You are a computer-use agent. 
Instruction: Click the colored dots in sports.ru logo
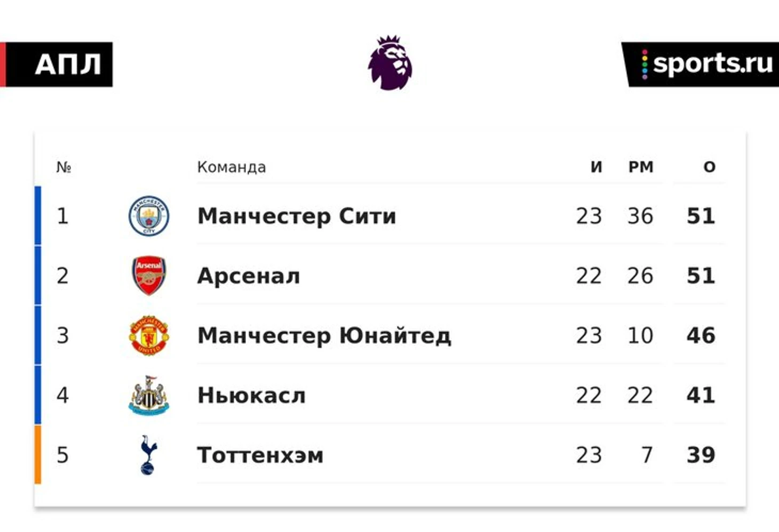(x=645, y=64)
